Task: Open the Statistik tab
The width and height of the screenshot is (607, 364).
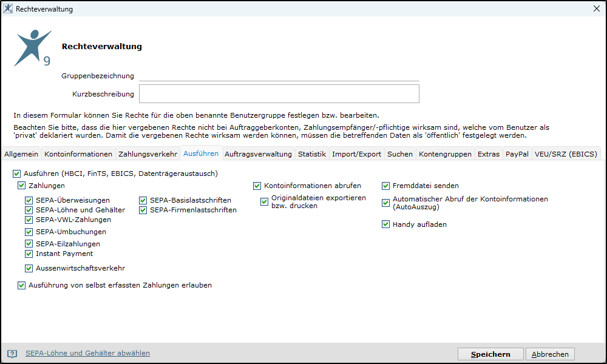Action: click(x=312, y=154)
